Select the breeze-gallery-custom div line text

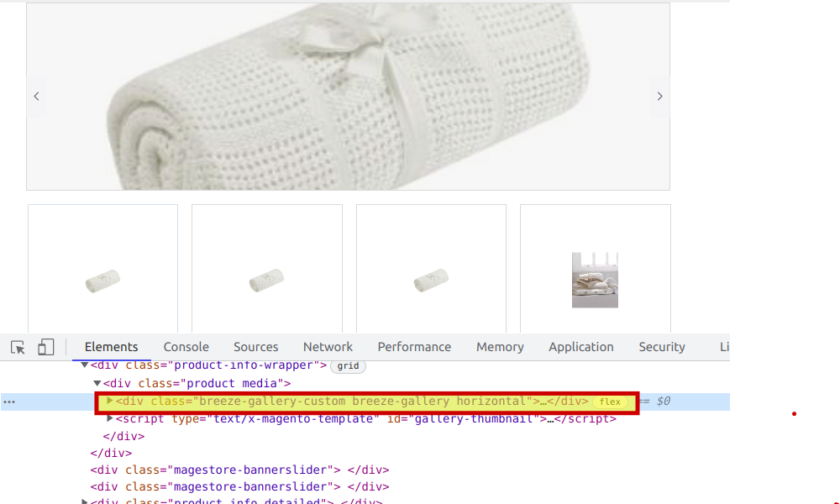[352, 402]
